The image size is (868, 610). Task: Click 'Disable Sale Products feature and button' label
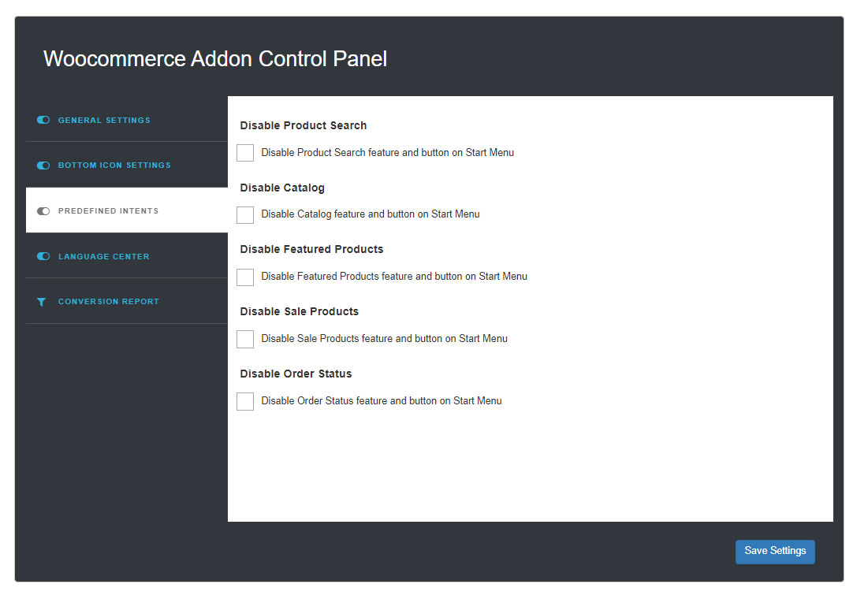384,338
